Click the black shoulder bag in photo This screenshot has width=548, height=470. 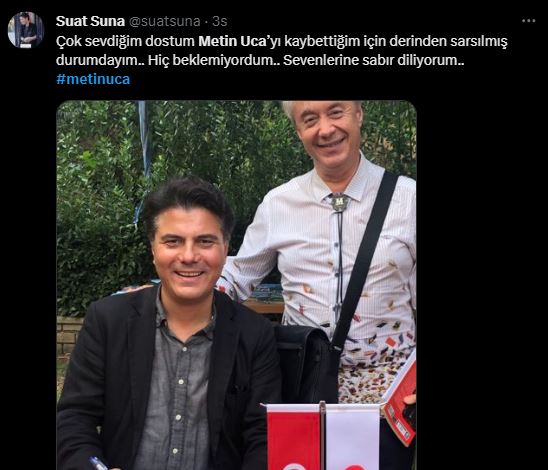click(x=306, y=365)
